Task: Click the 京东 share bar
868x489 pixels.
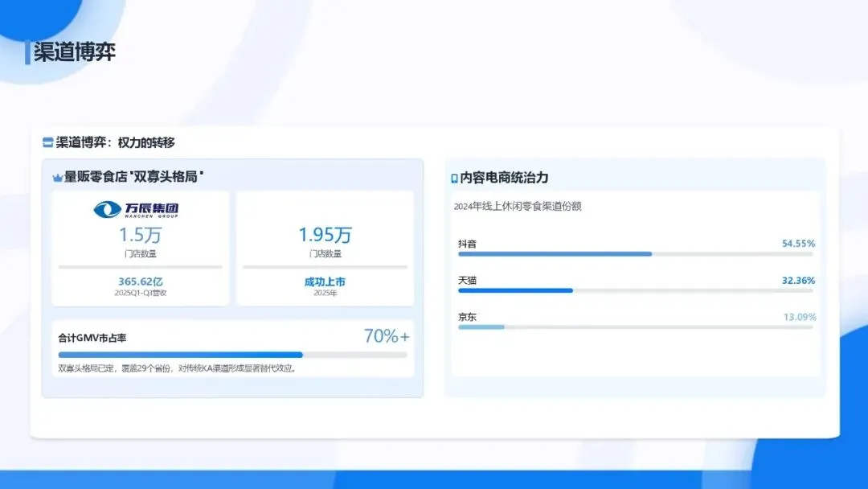Action: coord(636,327)
